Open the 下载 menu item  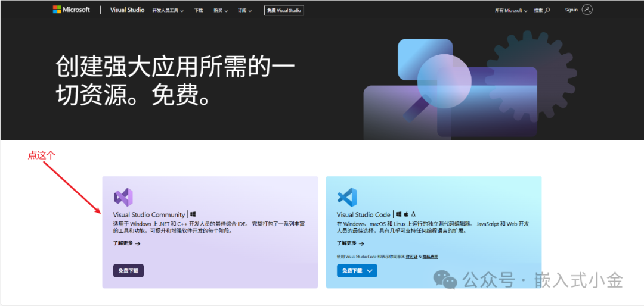[x=199, y=10]
